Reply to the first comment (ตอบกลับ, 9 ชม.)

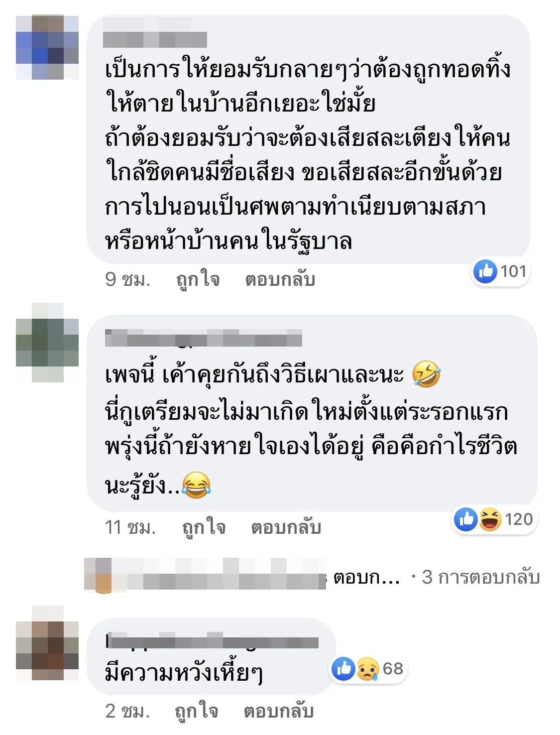[280, 279]
